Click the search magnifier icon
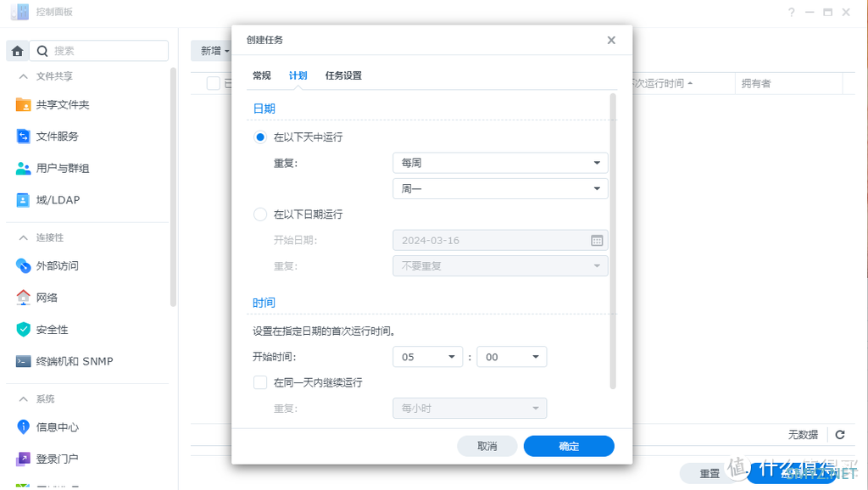Viewport: 868px width, 490px height. tap(42, 51)
